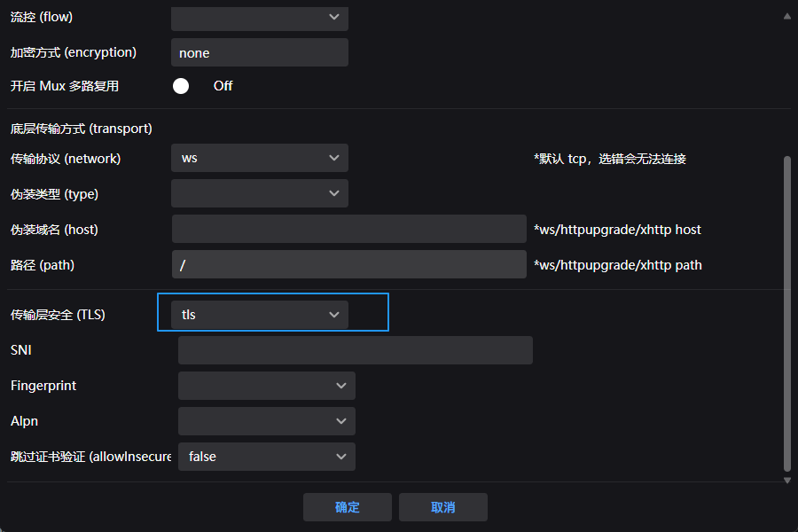The image size is (798, 532).
Task: Toggle the Mux multiplexing switch
Action: 182,86
